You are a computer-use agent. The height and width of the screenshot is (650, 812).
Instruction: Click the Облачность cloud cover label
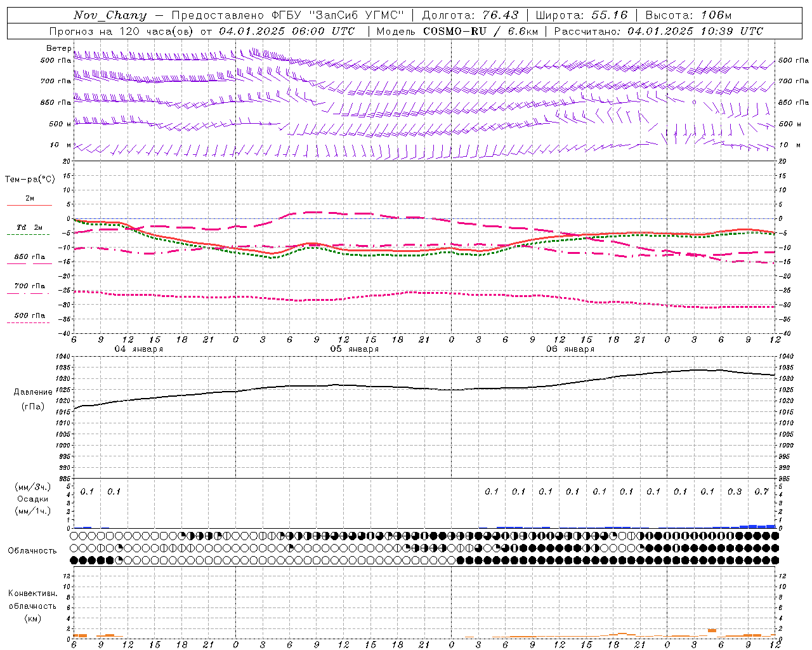[x=32, y=550]
